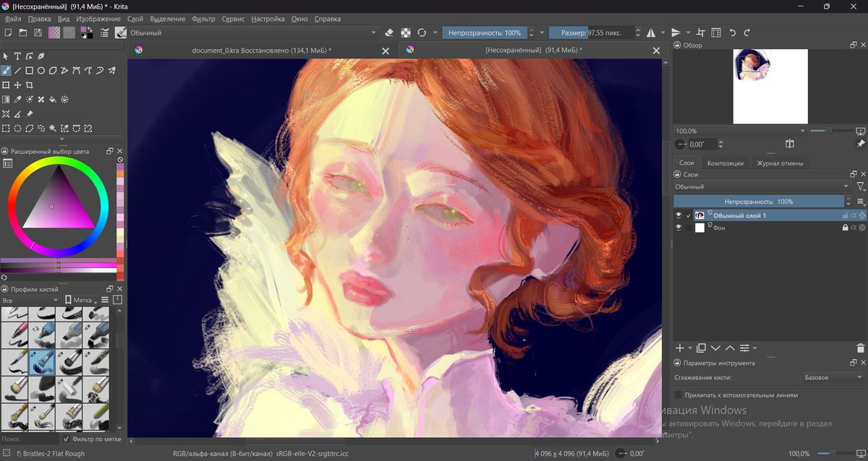Toggle vertical mirror tool
868x461 pixels.
(x=676, y=33)
